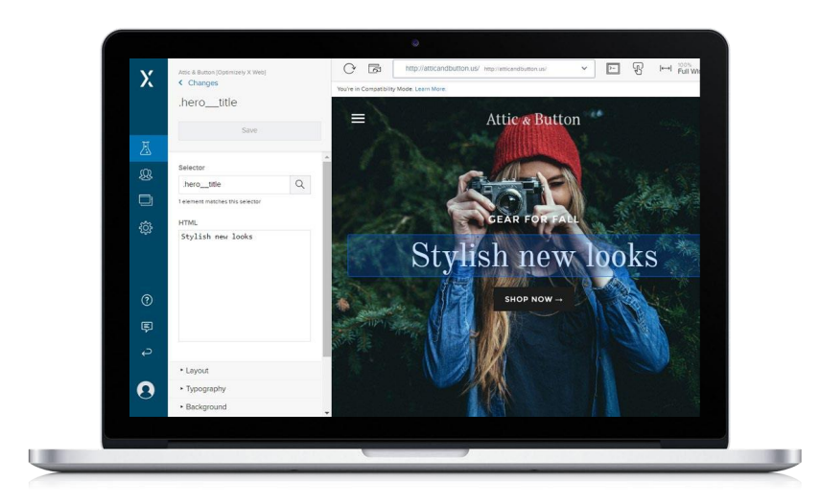
Task: Open the Pages icon in sidebar
Action: click(147, 200)
